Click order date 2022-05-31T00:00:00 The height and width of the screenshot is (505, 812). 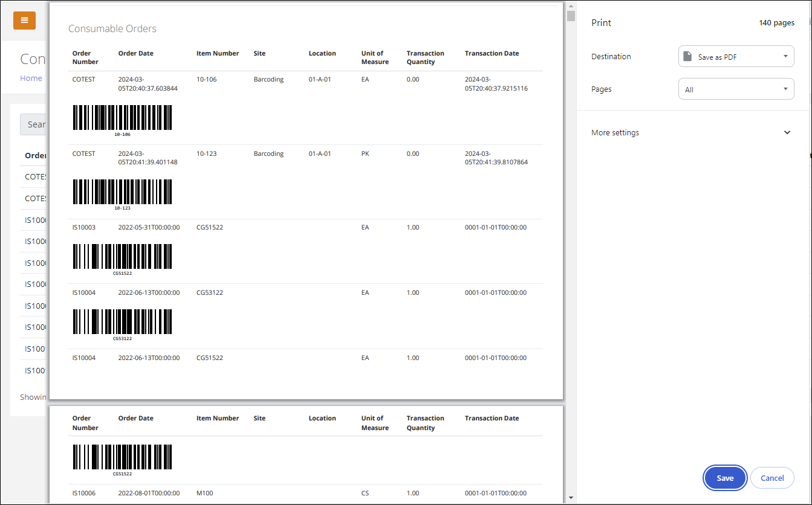149,228
